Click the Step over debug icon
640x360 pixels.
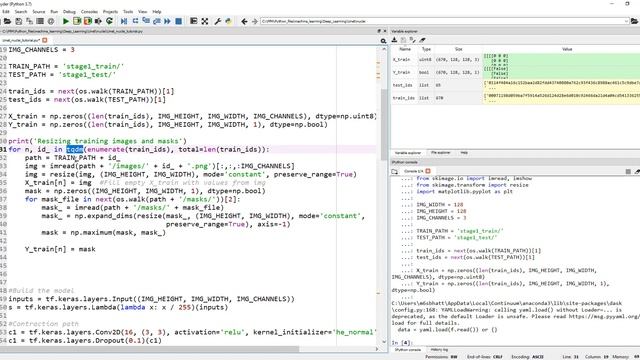(135, 21)
